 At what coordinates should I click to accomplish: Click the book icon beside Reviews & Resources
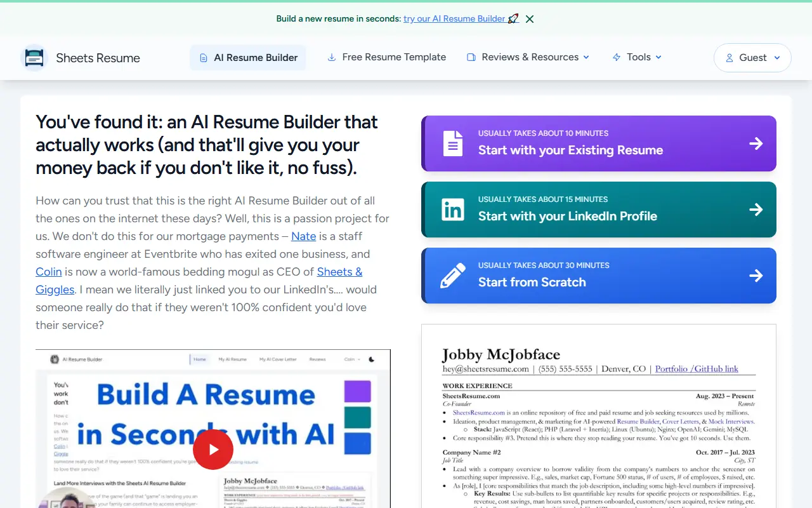click(471, 57)
